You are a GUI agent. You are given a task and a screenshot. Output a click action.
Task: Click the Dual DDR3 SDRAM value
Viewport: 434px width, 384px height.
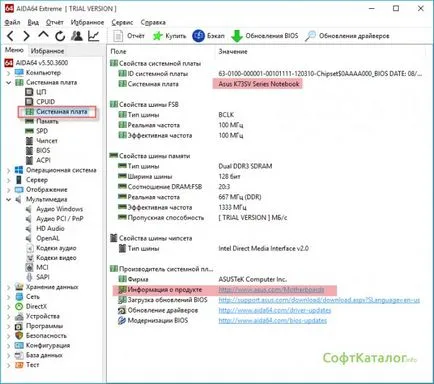(245, 166)
